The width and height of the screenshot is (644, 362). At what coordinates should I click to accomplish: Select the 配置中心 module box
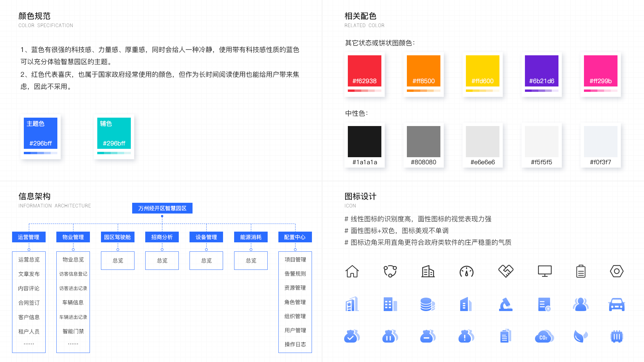pos(295,237)
